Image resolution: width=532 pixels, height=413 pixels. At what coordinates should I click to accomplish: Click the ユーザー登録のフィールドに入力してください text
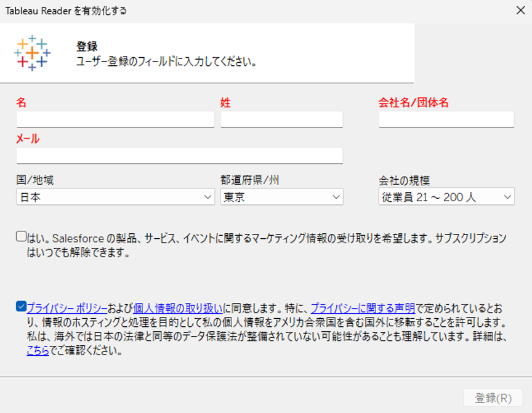(167, 62)
